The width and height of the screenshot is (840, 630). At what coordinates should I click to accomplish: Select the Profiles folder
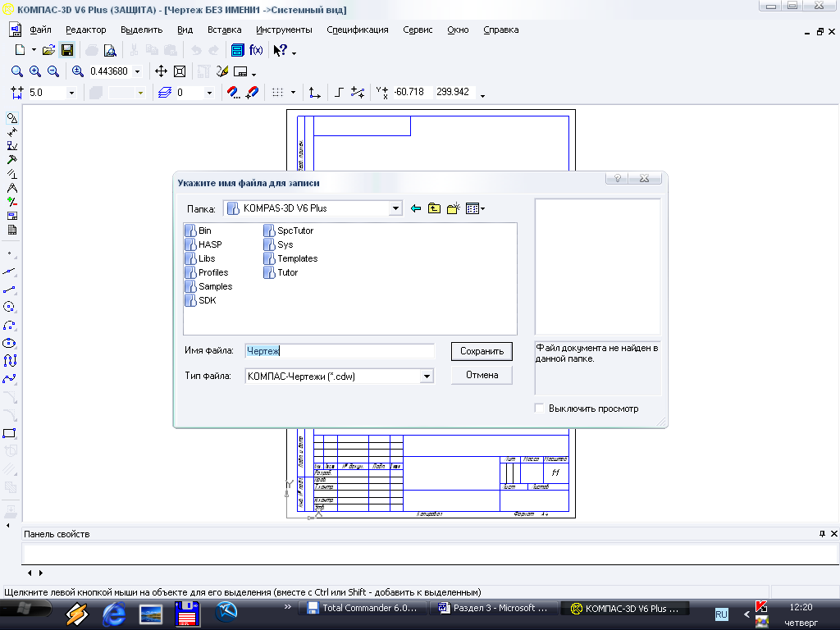pyautogui.click(x=207, y=272)
